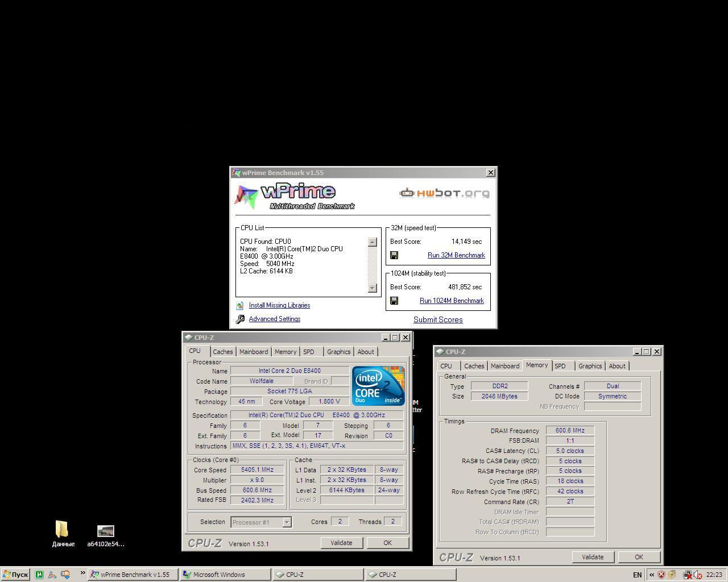Open Mainboard tab in right CPU-Z window
The image size is (728, 582).
pos(505,366)
